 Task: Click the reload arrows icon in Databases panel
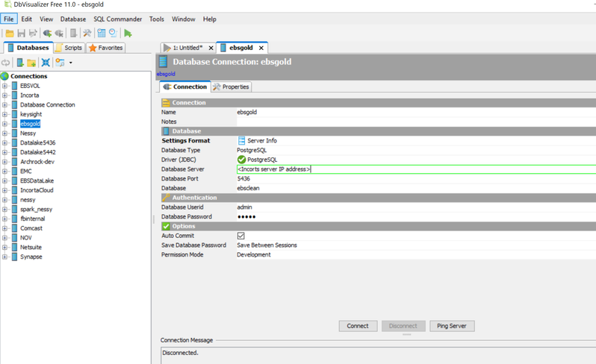pyautogui.click(x=6, y=63)
